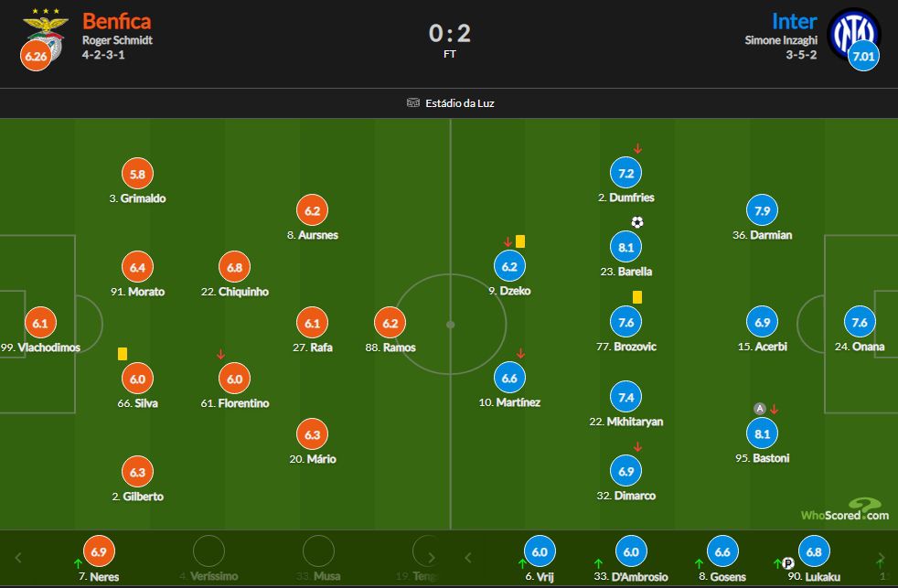Click the Inter club crest
The image size is (898, 588).
pos(853,32)
